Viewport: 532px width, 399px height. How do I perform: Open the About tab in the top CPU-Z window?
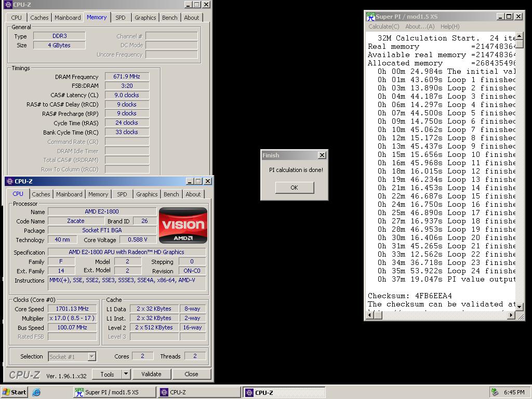click(191, 18)
